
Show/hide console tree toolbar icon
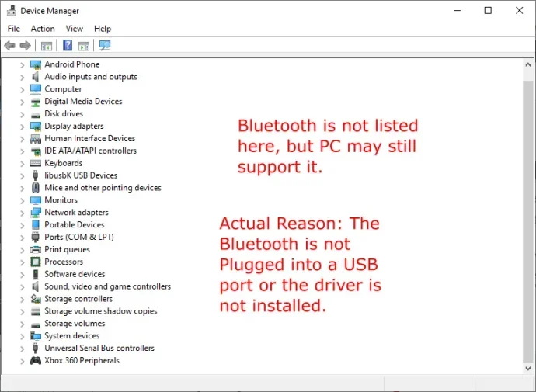[x=47, y=46]
